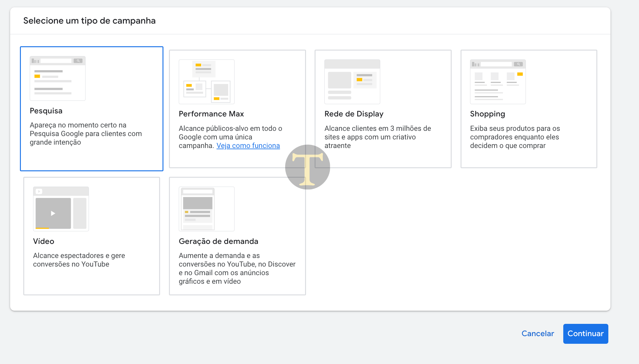Click description 'Alcance espectadores e gere'

click(x=79, y=256)
